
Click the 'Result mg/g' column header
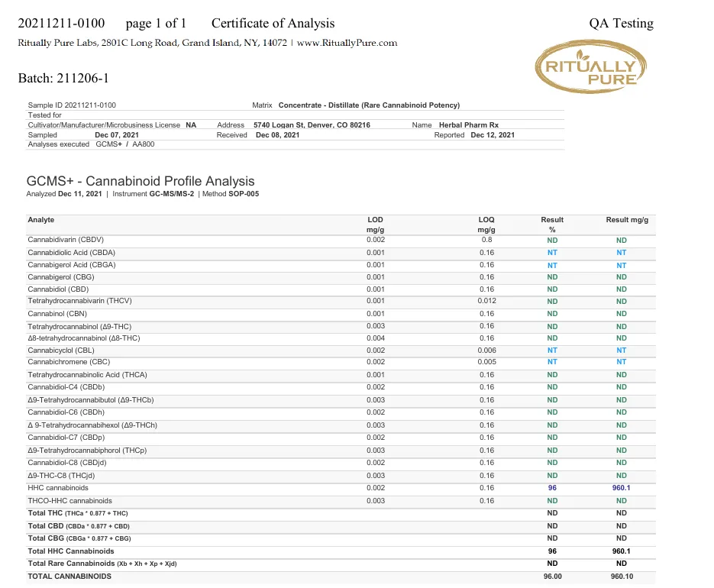click(x=627, y=220)
